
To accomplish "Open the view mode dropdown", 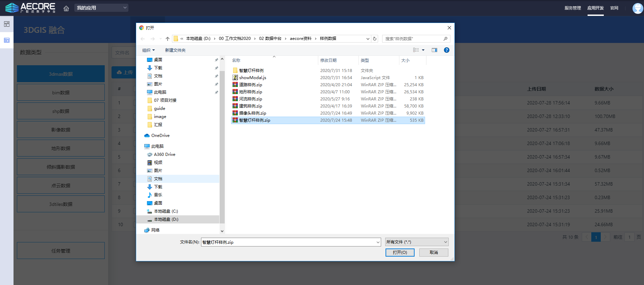I will click(423, 50).
